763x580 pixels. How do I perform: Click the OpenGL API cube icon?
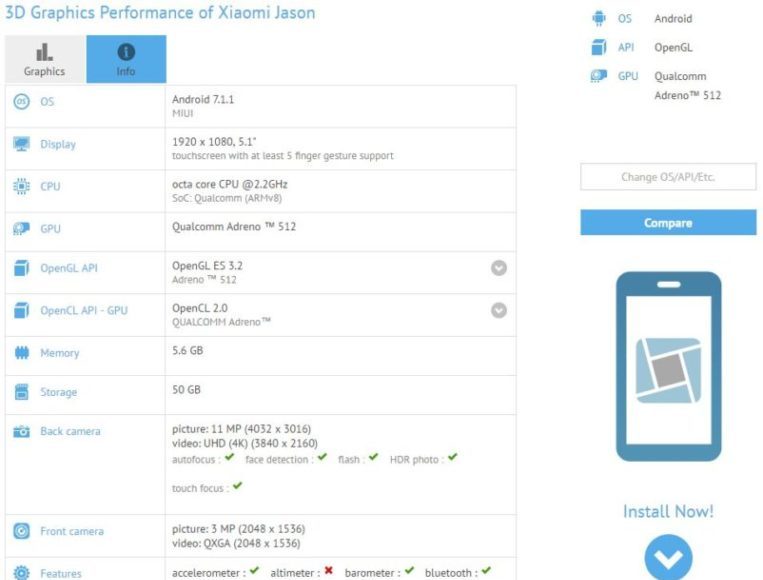click(21, 268)
